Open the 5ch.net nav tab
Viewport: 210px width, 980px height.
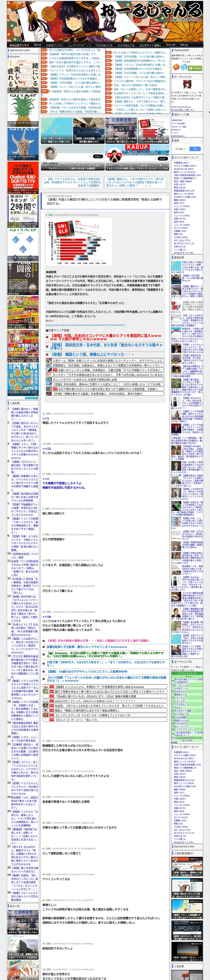[170, 45]
